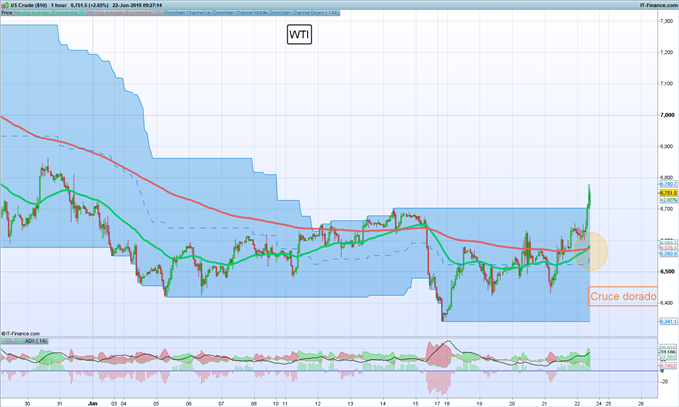Click the -20 label on ADX axis
Image resolution: width=679 pixels, height=407 pixels.
click(664, 381)
